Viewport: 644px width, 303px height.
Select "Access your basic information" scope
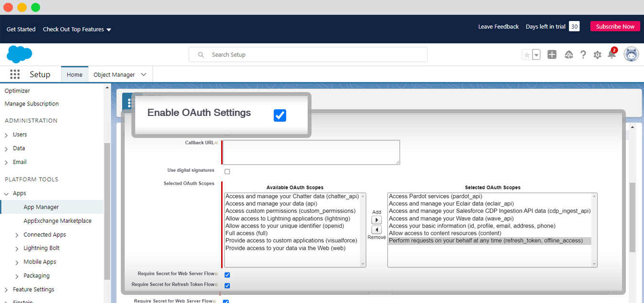pos(472,226)
